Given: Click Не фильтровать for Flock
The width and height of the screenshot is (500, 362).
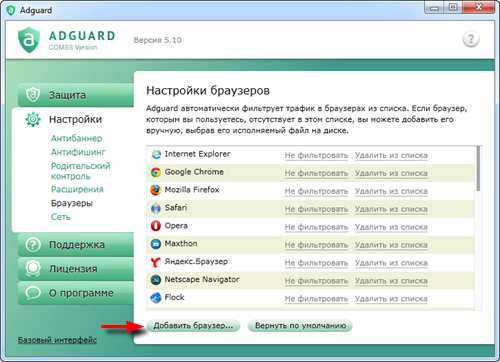Looking at the screenshot, I should [316, 299].
